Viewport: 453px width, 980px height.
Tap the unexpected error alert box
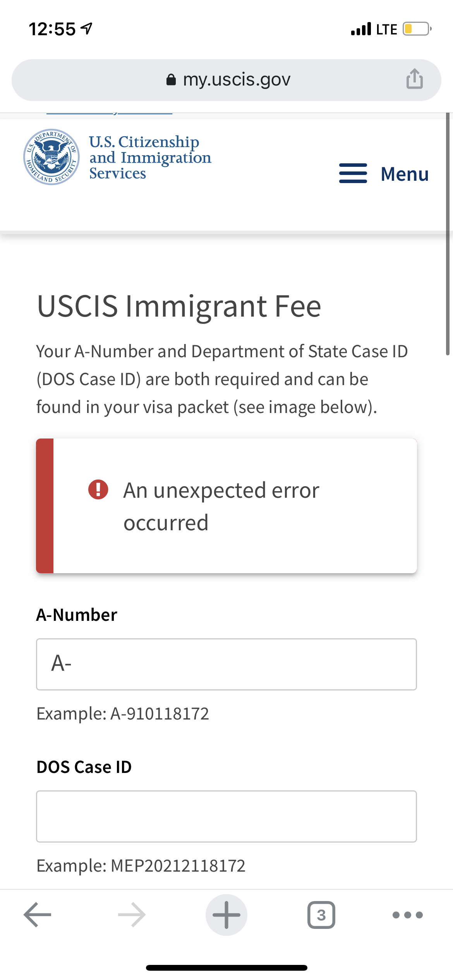click(226, 506)
